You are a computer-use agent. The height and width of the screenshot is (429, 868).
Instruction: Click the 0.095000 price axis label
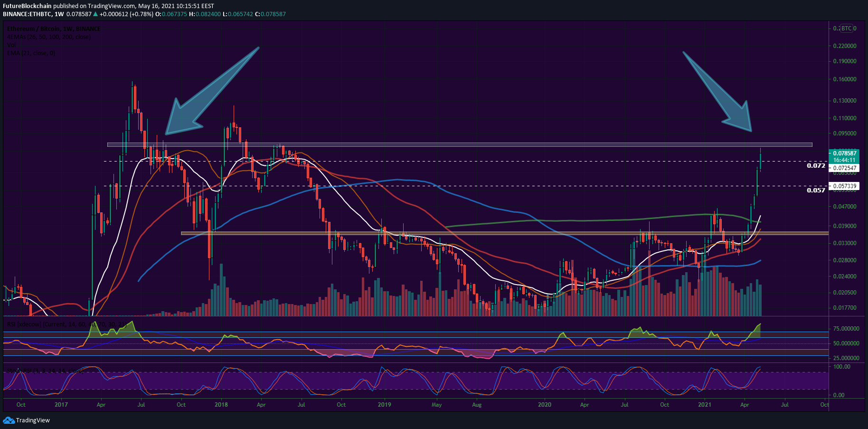tap(845, 133)
